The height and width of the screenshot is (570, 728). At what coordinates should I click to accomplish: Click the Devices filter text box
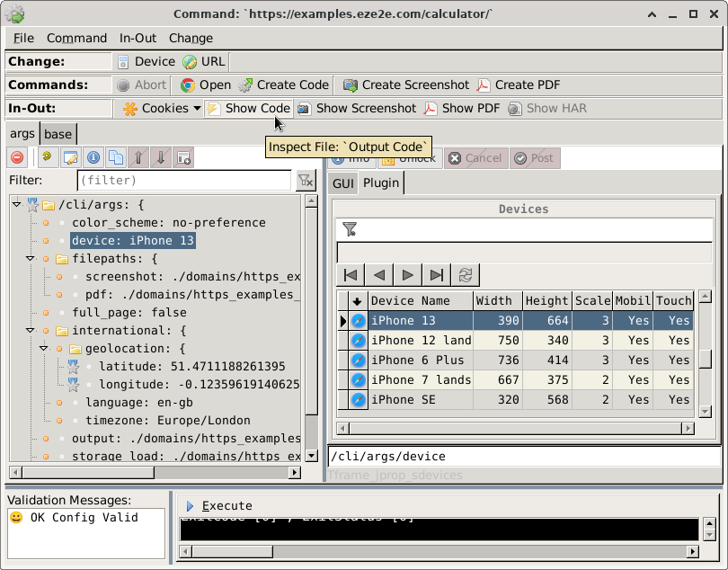point(524,253)
